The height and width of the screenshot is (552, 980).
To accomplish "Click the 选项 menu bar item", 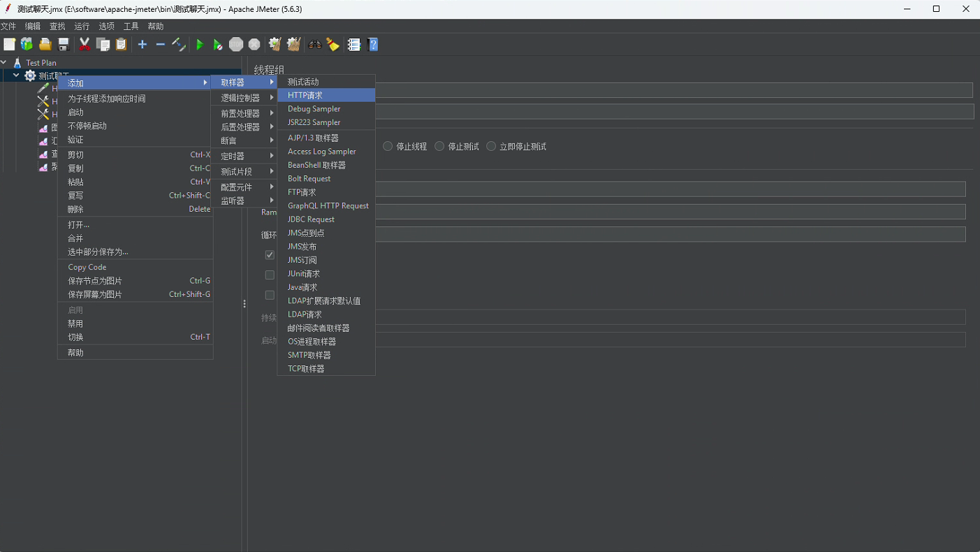I will pyautogui.click(x=106, y=26).
